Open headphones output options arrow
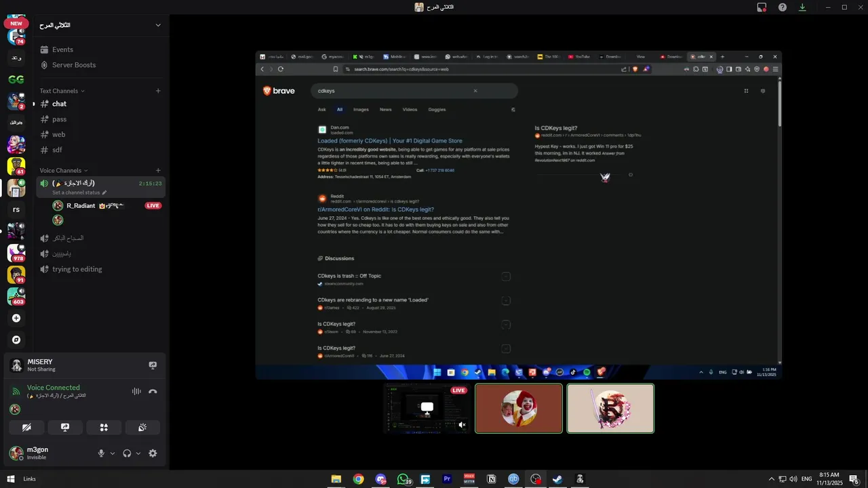Screen dimensions: 868x488 click(138, 453)
